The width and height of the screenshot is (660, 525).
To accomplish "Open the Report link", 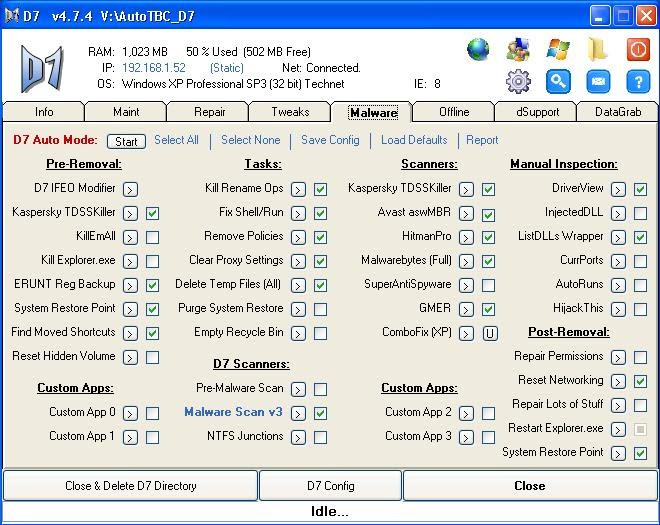I will [482, 140].
